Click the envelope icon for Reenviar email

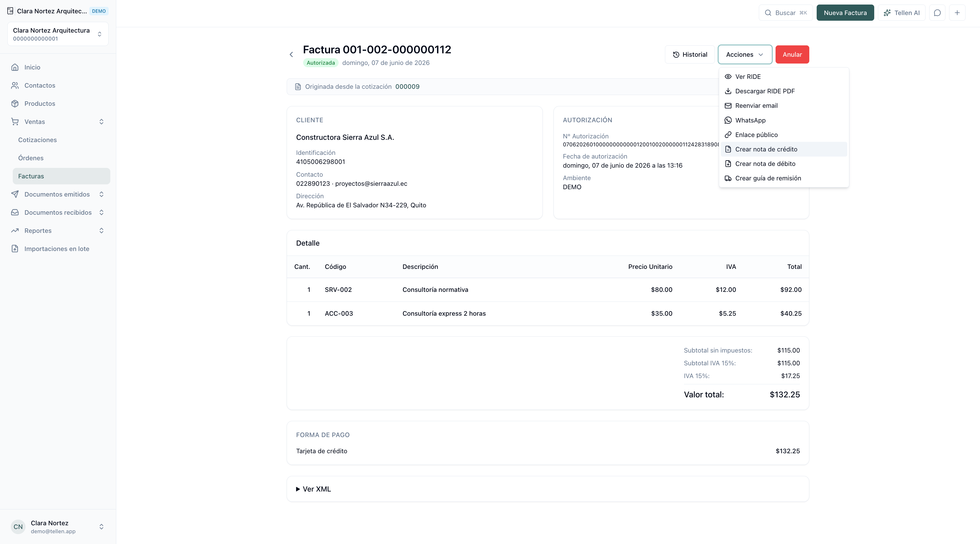728,106
